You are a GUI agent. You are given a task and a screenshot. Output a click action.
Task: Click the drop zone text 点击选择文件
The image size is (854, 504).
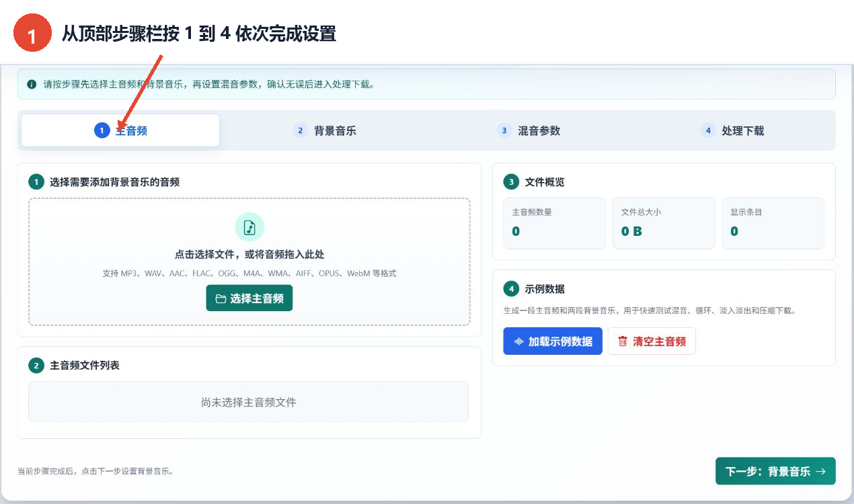249,255
